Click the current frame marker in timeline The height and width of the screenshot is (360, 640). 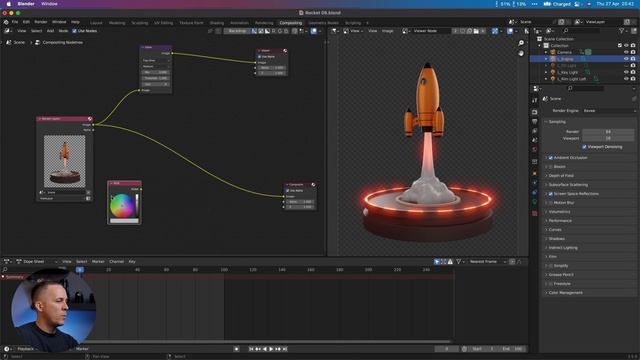tap(80, 270)
